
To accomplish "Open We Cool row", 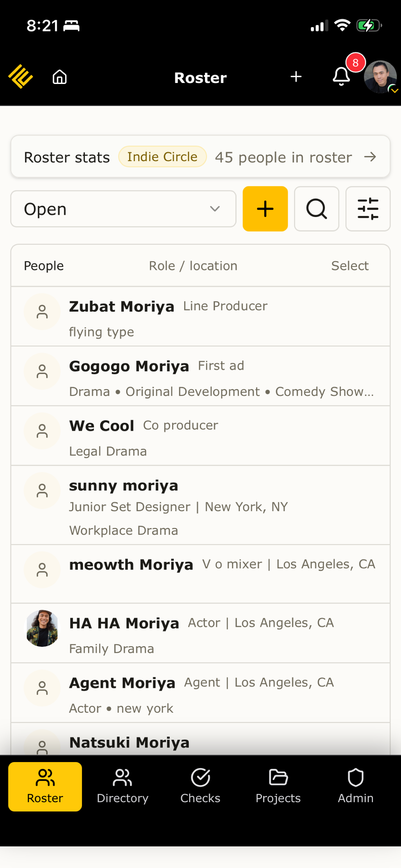I will [200, 436].
